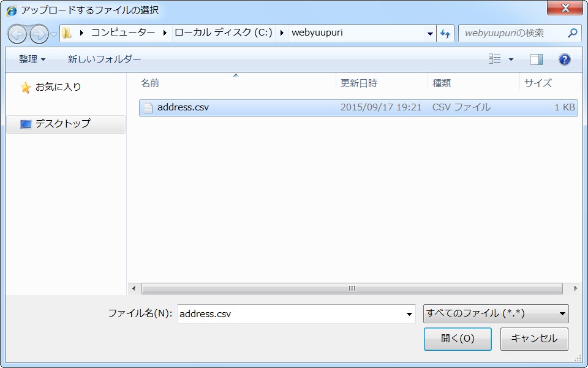
Task: Open the Help question mark icon
Action: (x=565, y=59)
